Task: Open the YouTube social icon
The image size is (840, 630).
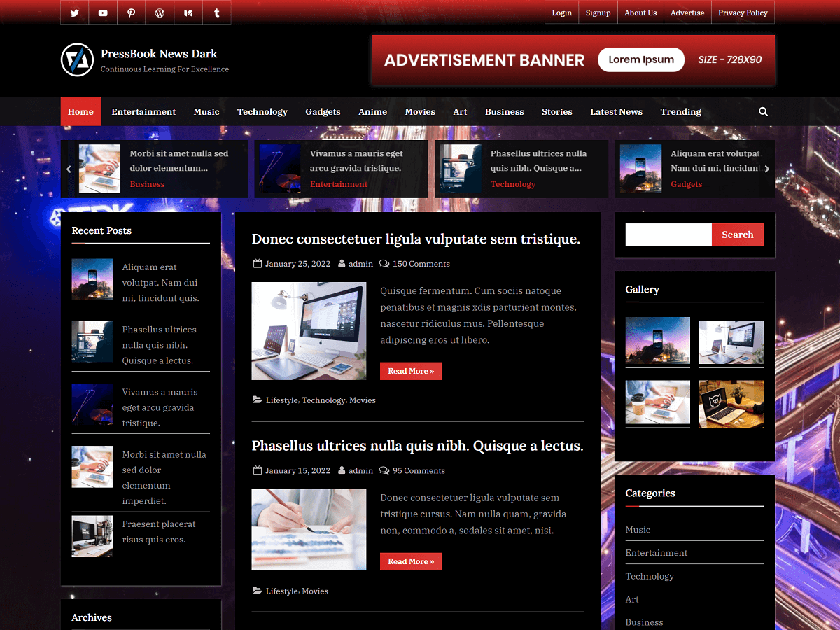Action: [103, 12]
